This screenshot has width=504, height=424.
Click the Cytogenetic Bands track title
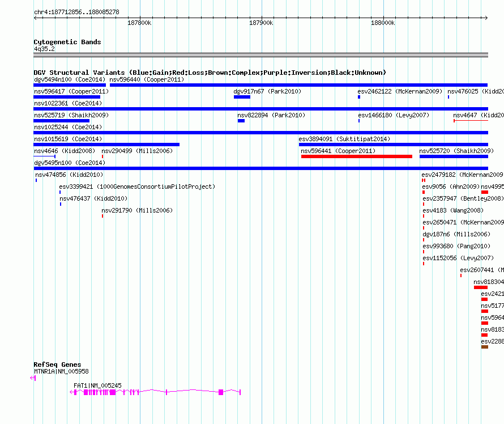[x=67, y=42]
